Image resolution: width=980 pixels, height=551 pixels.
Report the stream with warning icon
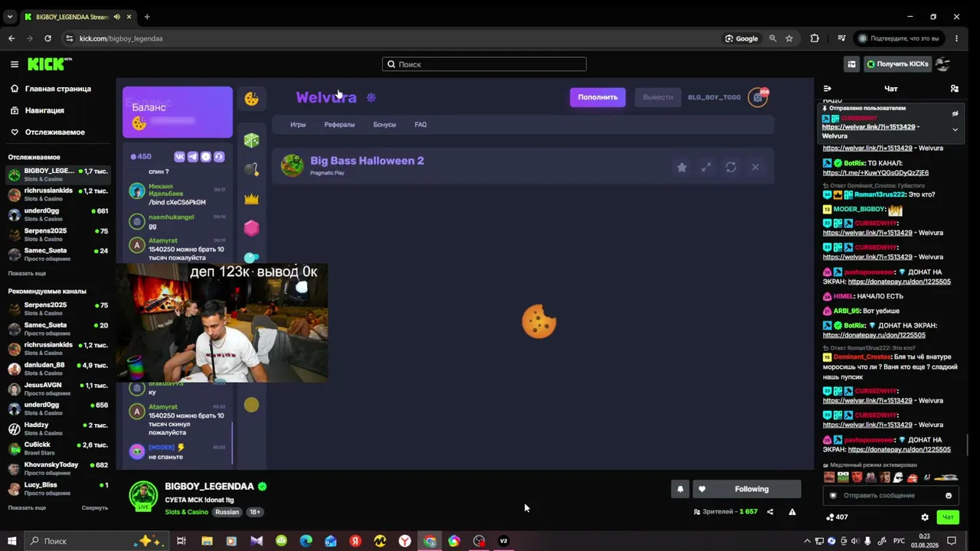click(x=792, y=512)
